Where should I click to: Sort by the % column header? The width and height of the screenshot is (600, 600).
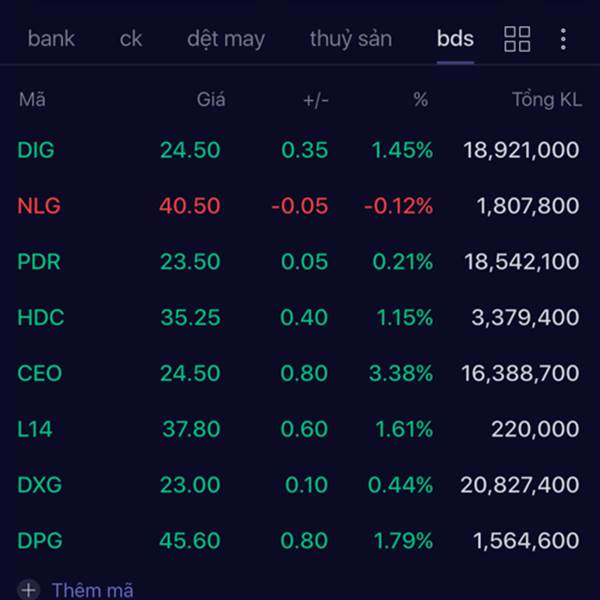tap(420, 99)
